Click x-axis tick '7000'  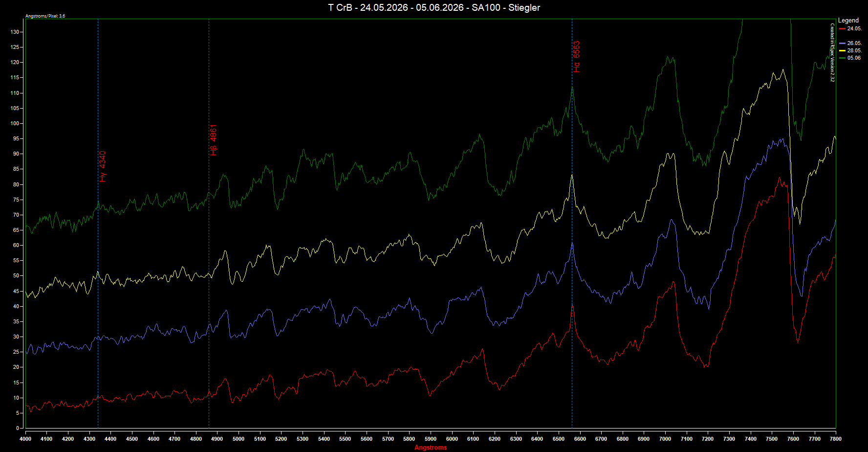click(x=665, y=439)
